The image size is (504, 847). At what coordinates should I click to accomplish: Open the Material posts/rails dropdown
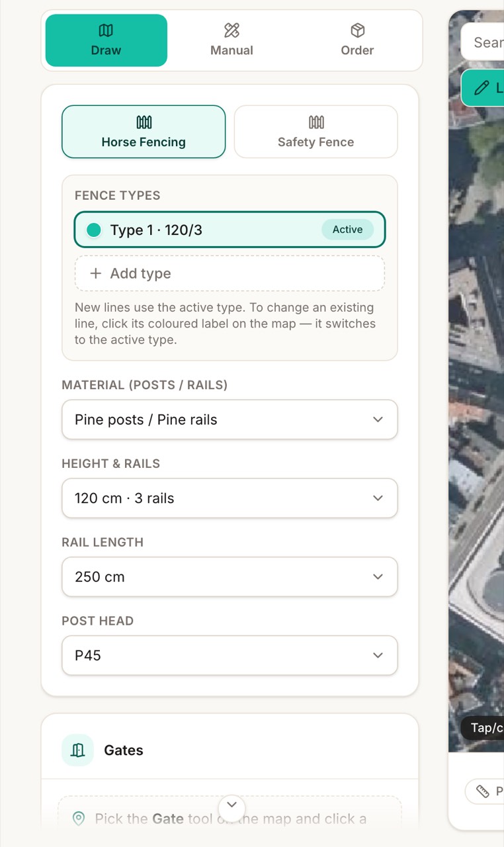[x=230, y=420]
